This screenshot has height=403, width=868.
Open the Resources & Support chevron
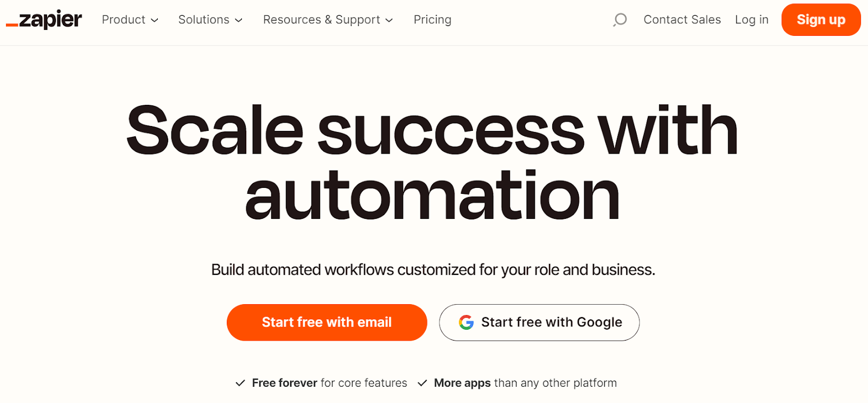point(389,20)
